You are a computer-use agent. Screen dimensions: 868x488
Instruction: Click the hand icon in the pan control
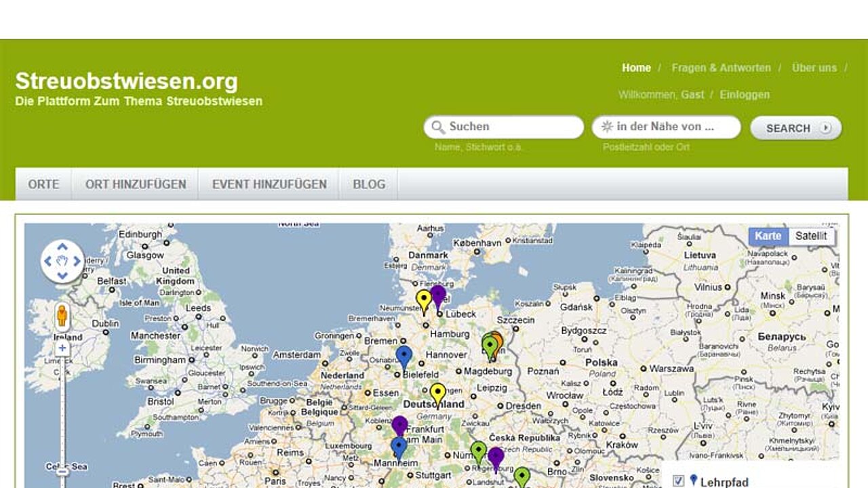[x=62, y=261]
